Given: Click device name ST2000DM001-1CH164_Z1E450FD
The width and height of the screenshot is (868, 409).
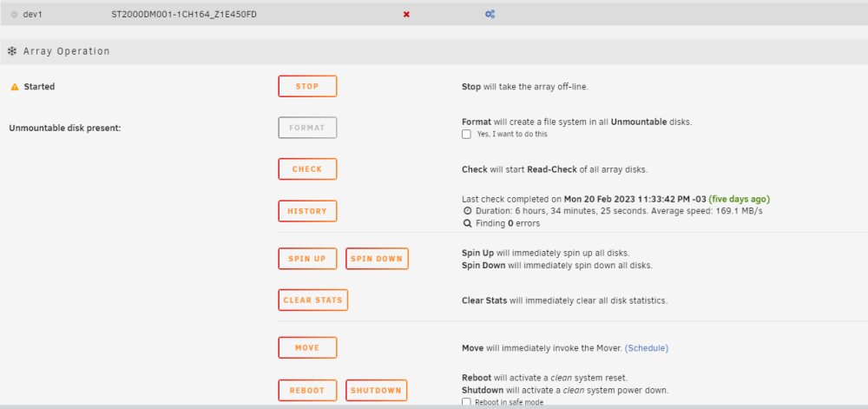Looking at the screenshot, I should (x=184, y=15).
